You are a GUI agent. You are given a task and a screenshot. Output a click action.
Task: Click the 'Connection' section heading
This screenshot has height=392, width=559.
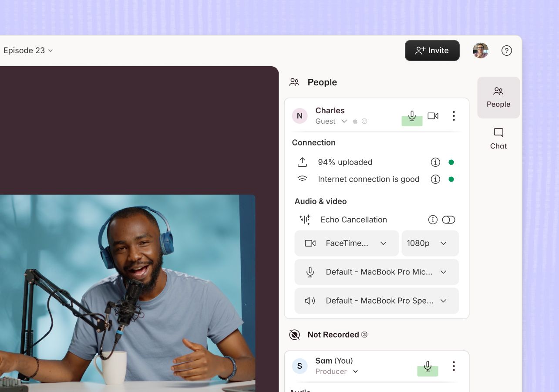coord(313,142)
